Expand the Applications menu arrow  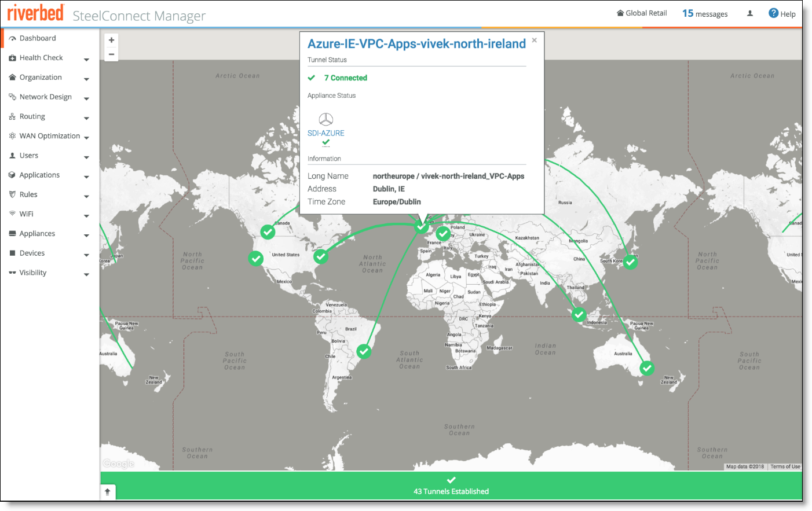point(86,177)
